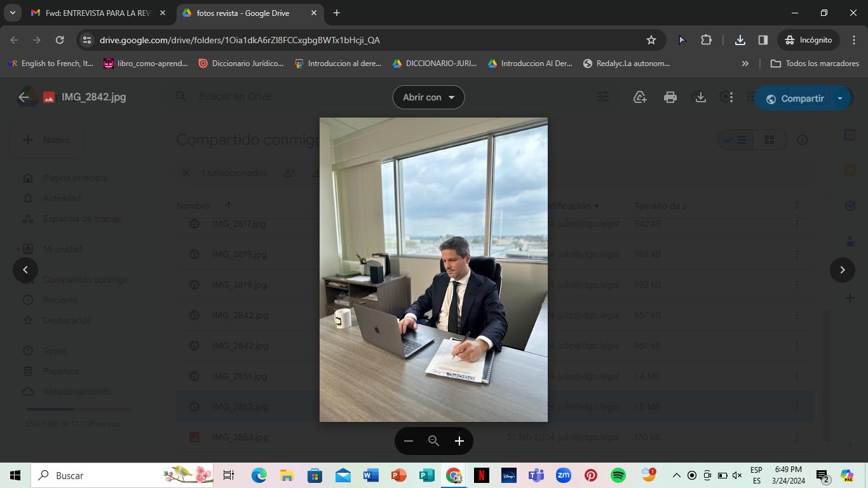This screenshot has height=488, width=868.
Task: Expand the hidden bookmarks overflow chevron
Action: click(x=745, y=64)
